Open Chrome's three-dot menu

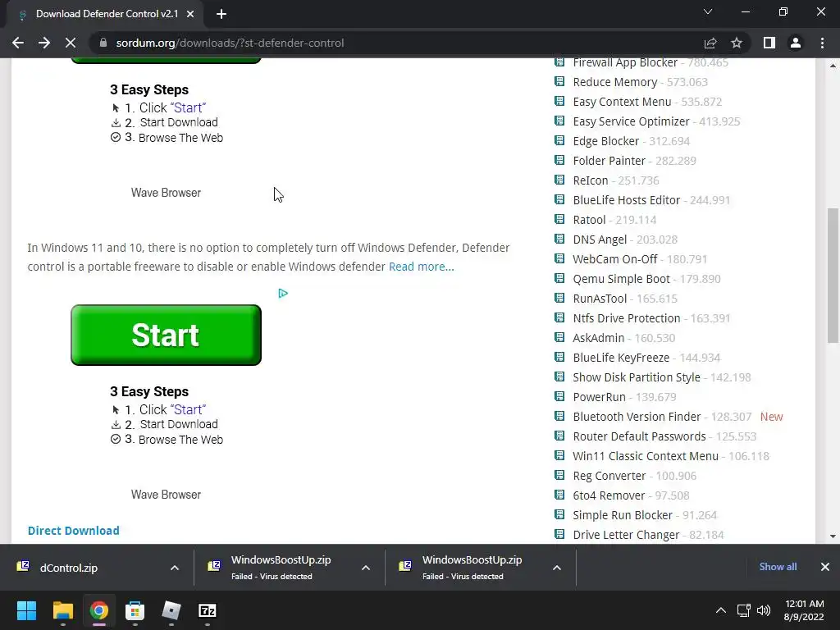pos(822,43)
